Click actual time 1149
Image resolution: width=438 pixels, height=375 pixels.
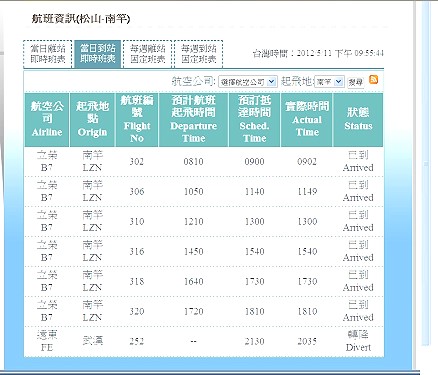point(307,192)
